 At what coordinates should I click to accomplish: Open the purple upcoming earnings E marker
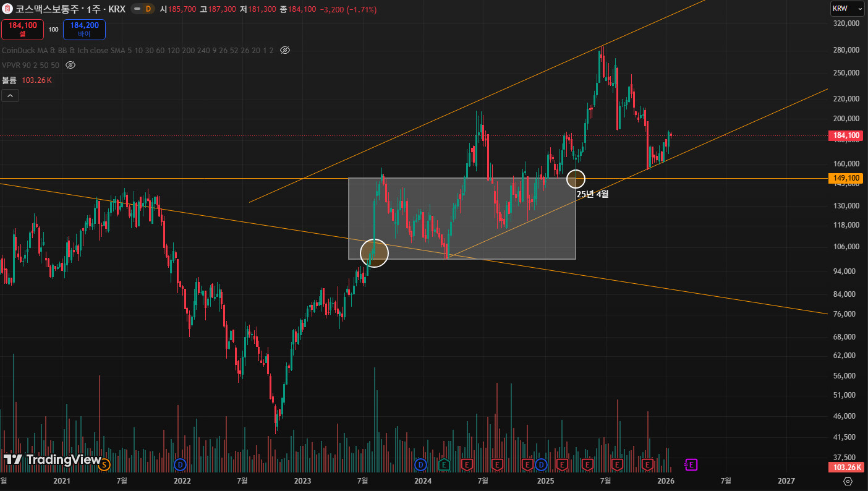[x=691, y=464]
